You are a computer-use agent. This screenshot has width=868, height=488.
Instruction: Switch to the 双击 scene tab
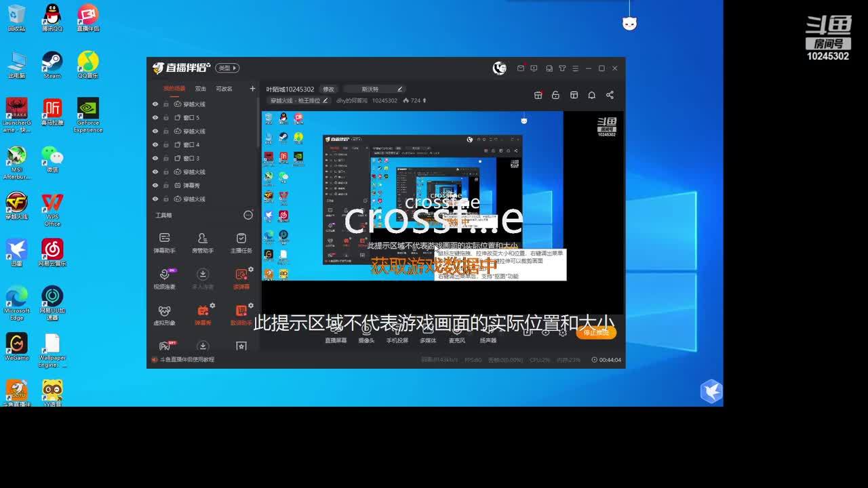point(201,89)
